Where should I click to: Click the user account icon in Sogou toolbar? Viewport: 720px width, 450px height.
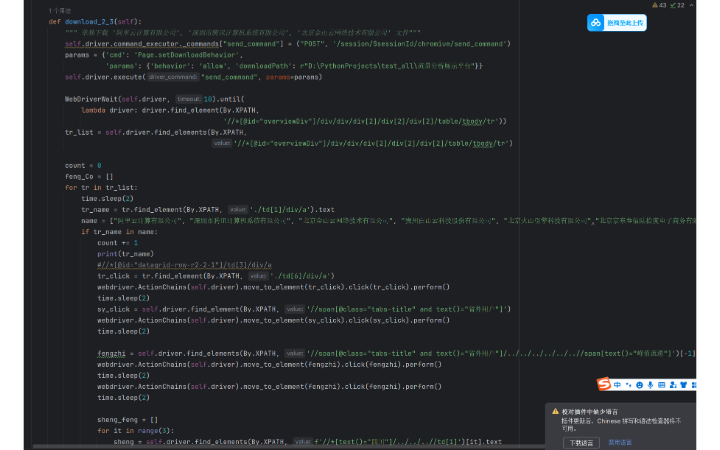[673, 385]
